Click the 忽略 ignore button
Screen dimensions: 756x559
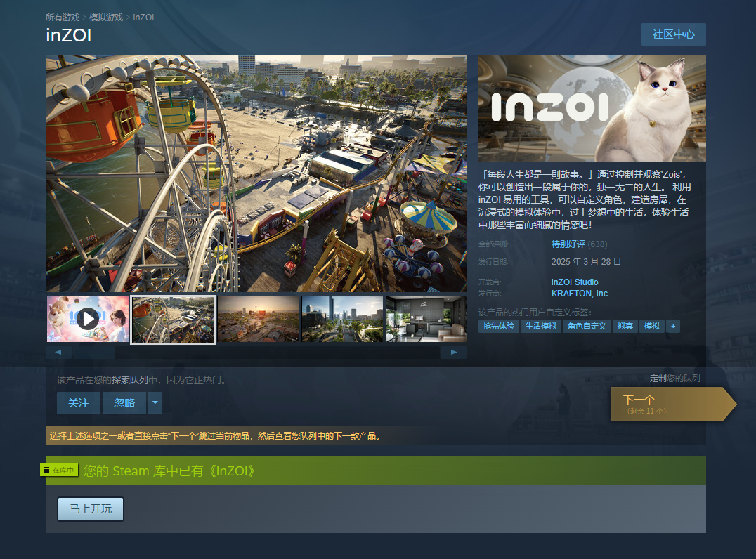click(124, 403)
